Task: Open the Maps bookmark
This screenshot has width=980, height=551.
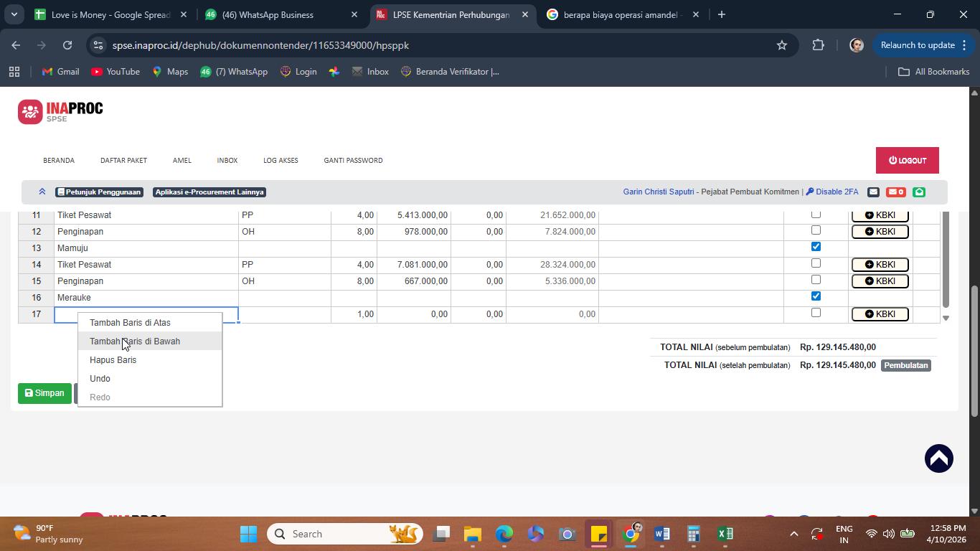Action: pos(170,72)
